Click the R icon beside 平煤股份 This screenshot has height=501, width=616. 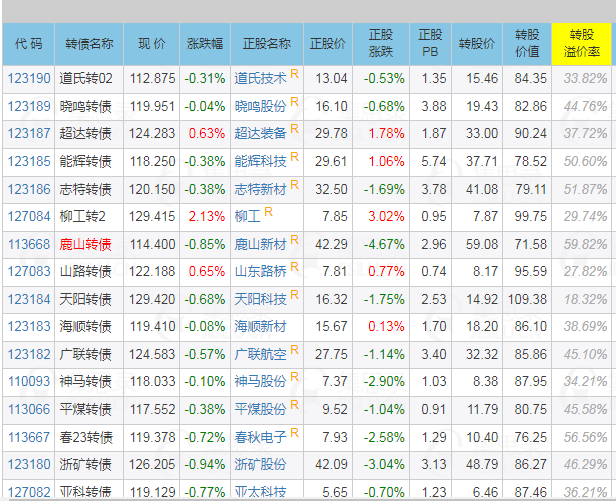pyautogui.click(x=294, y=404)
